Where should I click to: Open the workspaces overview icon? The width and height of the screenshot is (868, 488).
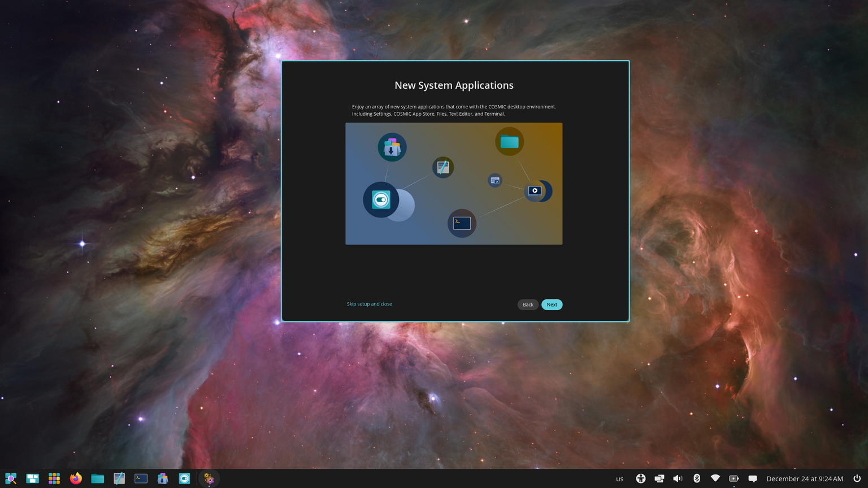pyautogui.click(x=32, y=478)
